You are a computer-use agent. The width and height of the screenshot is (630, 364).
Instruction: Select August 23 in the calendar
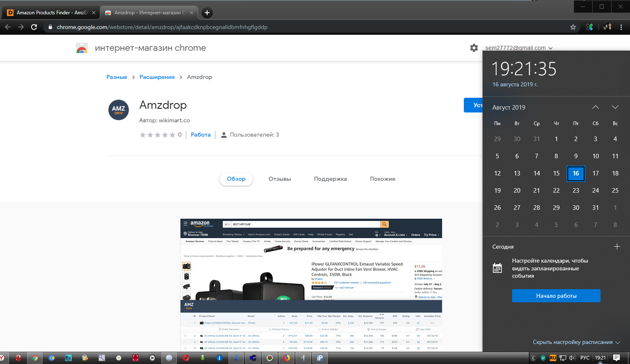[x=576, y=191]
